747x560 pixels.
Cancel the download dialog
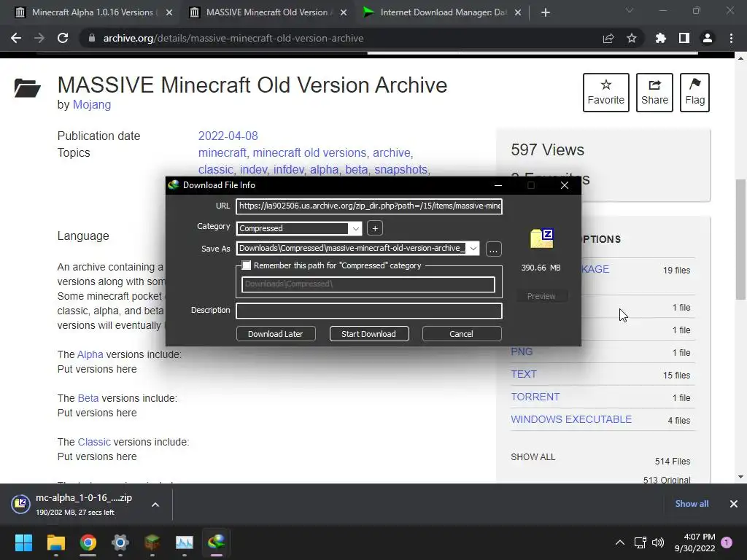click(x=461, y=334)
